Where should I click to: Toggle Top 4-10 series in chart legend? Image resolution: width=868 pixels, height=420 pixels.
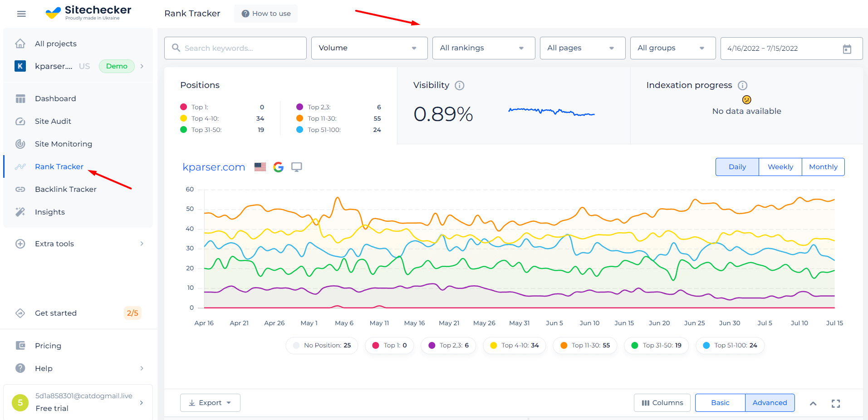[x=515, y=346]
